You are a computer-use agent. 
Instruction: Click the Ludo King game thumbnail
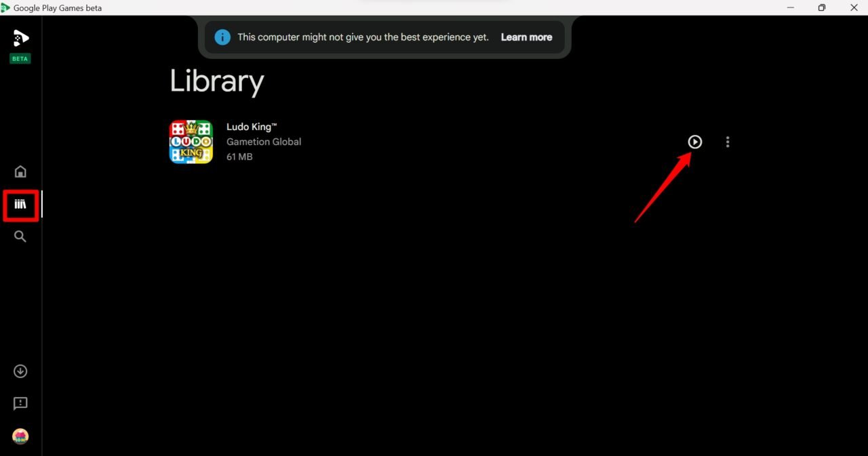(191, 142)
